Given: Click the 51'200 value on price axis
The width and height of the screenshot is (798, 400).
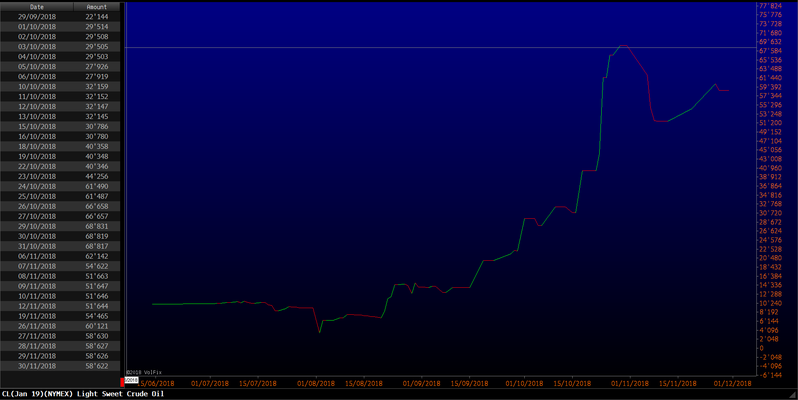Looking at the screenshot, I should coord(771,123).
